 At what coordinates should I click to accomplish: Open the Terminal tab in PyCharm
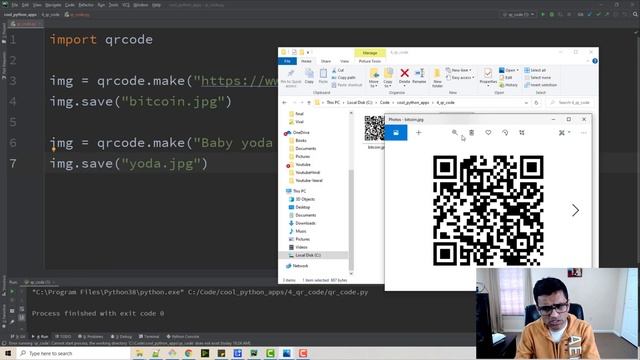point(149,337)
